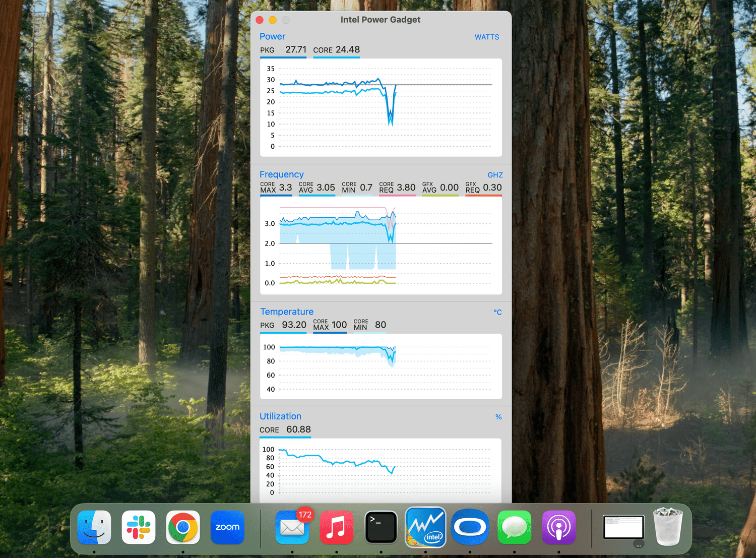Click the GHZ unit label
This screenshot has width=756, height=558.
495,175
